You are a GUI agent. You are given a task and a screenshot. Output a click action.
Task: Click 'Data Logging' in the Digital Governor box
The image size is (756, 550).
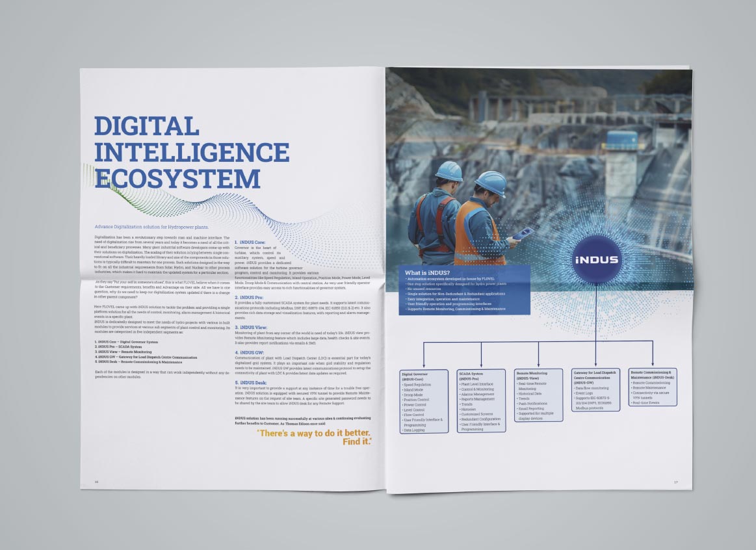pyautogui.click(x=413, y=430)
